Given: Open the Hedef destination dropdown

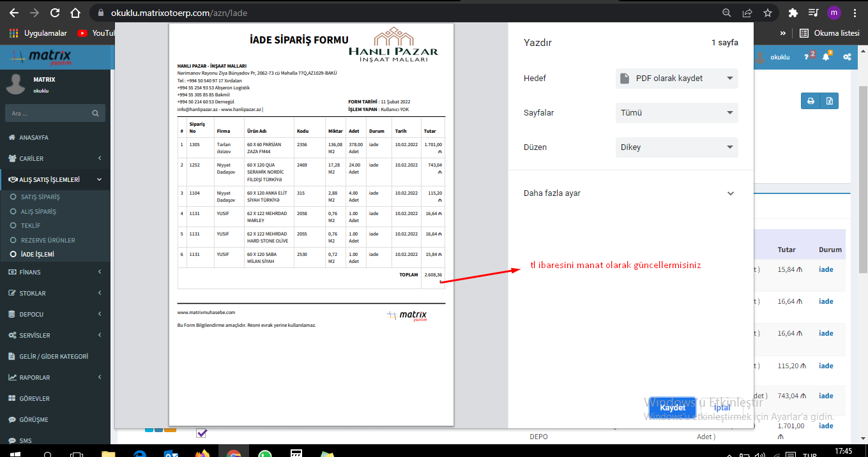Looking at the screenshot, I should pyautogui.click(x=676, y=79).
